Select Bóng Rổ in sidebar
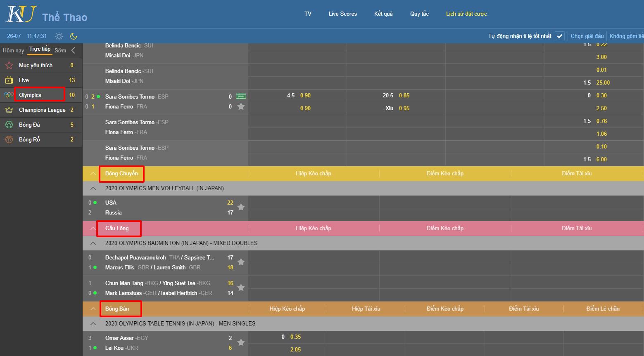The image size is (644, 356). [41, 139]
